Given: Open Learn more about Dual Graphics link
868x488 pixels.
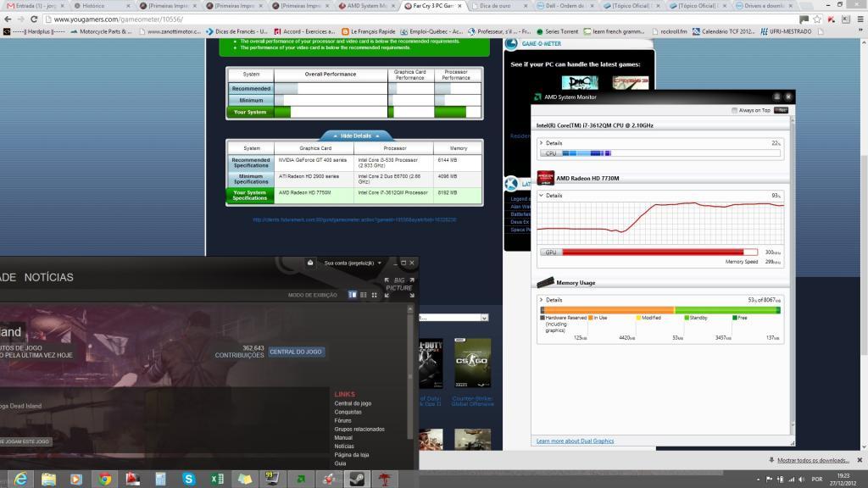Looking at the screenshot, I should click(x=575, y=441).
